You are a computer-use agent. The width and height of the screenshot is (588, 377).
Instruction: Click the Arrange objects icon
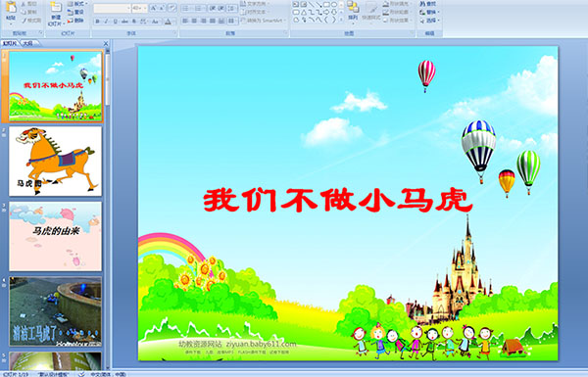(x=353, y=7)
